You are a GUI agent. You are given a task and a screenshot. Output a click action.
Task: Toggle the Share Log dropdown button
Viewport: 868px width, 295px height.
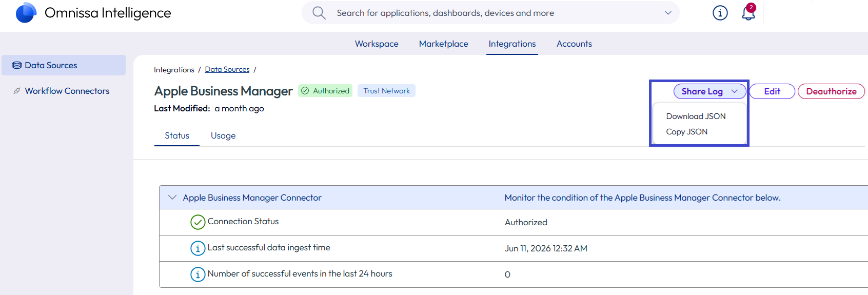(x=709, y=91)
